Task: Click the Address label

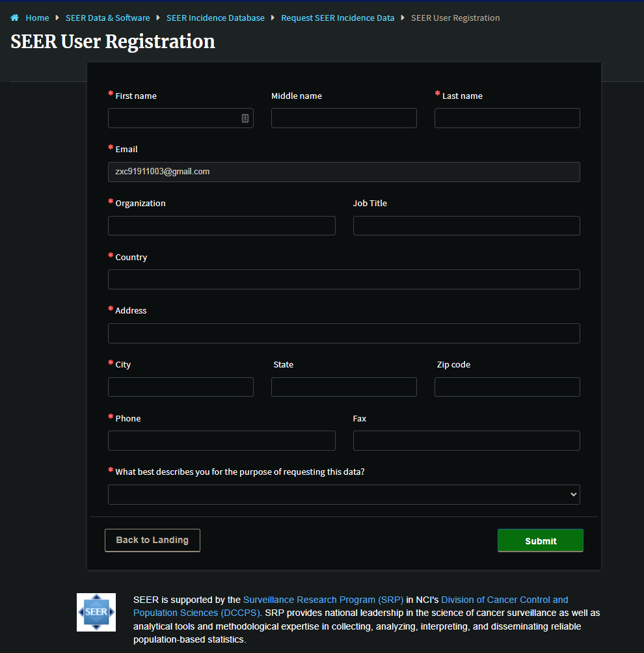Action: pyautogui.click(x=131, y=310)
